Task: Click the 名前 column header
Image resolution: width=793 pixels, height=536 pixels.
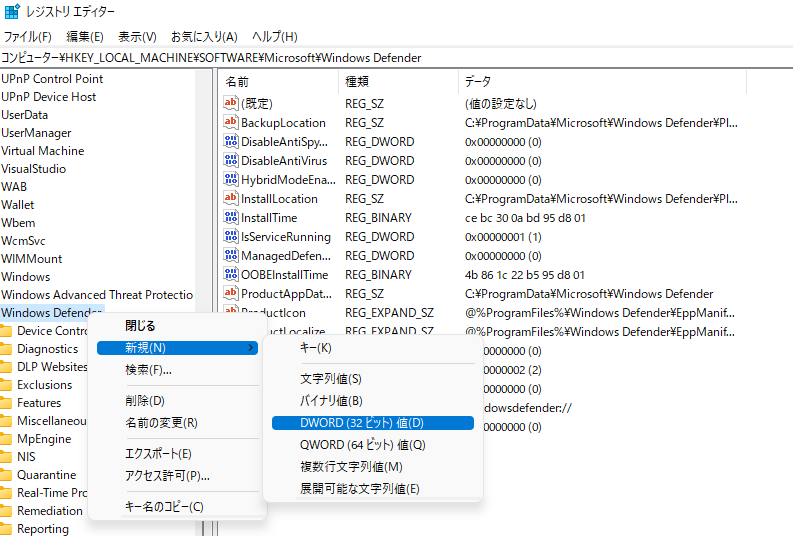Action: (x=238, y=81)
